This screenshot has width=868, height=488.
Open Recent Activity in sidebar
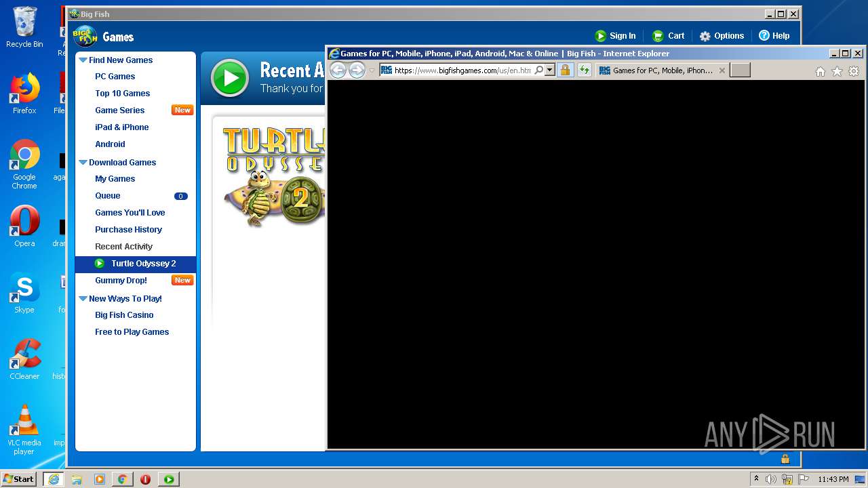point(123,247)
